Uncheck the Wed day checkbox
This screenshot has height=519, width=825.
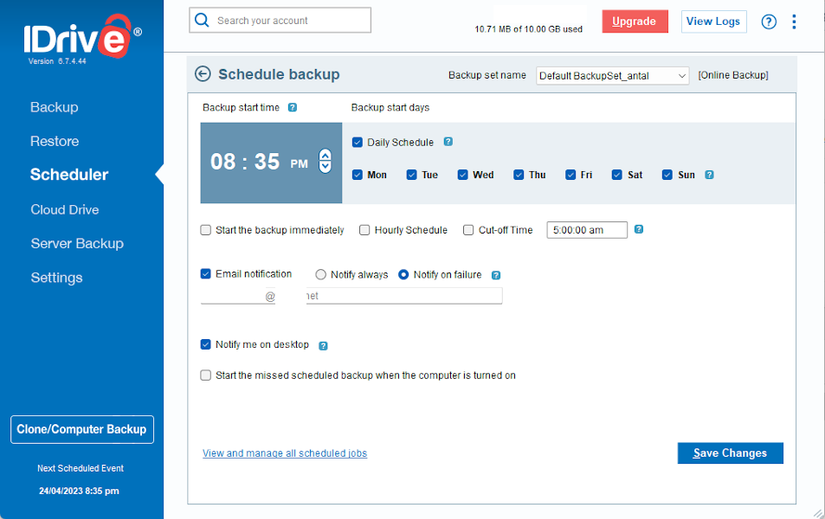(x=462, y=175)
